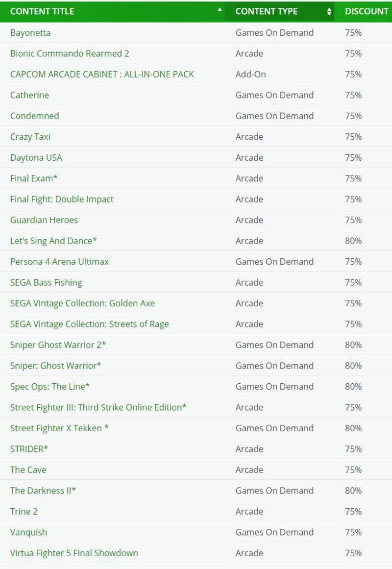
Task: Click the Persona 4 Arena Ultimax link
Action: point(59,262)
